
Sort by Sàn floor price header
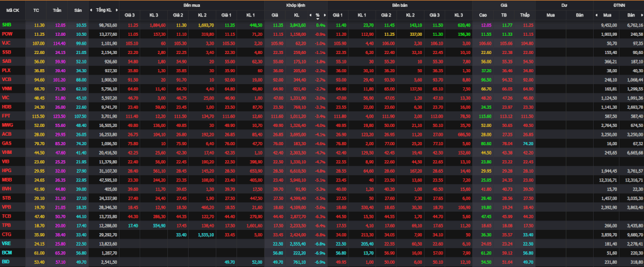78,9
